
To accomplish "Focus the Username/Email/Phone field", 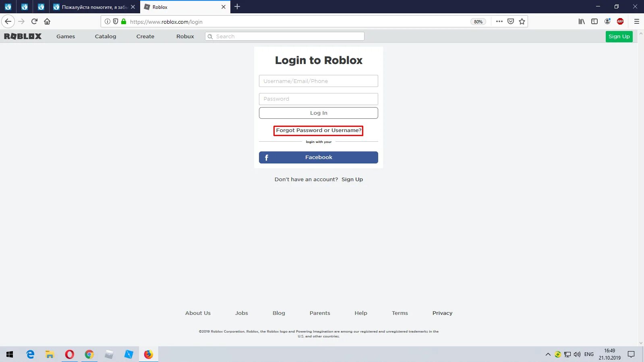I will pyautogui.click(x=318, y=81).
